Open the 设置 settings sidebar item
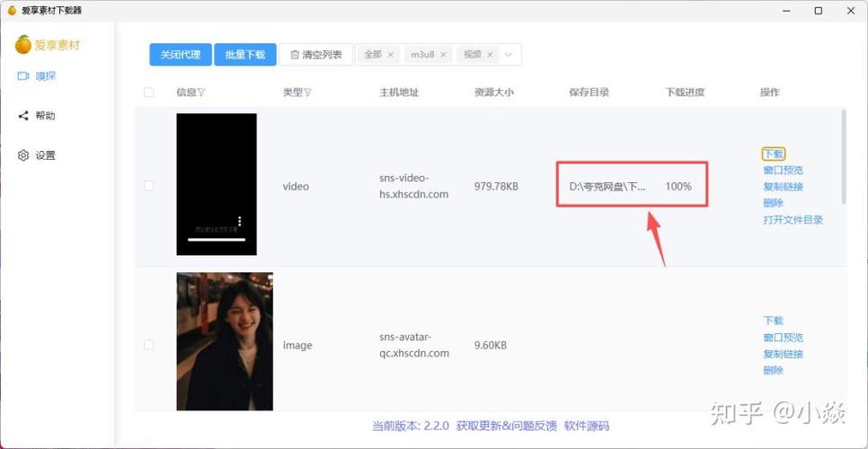 (x=37, y=155)
